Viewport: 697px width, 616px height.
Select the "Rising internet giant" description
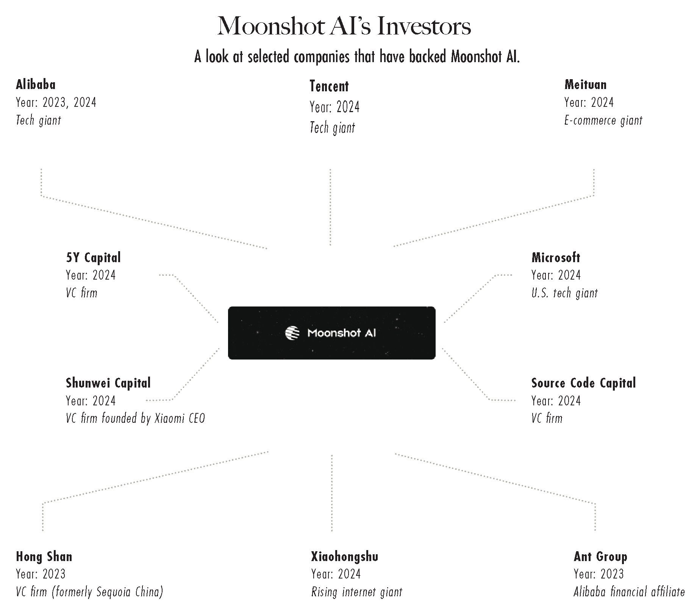pos(356,592)
